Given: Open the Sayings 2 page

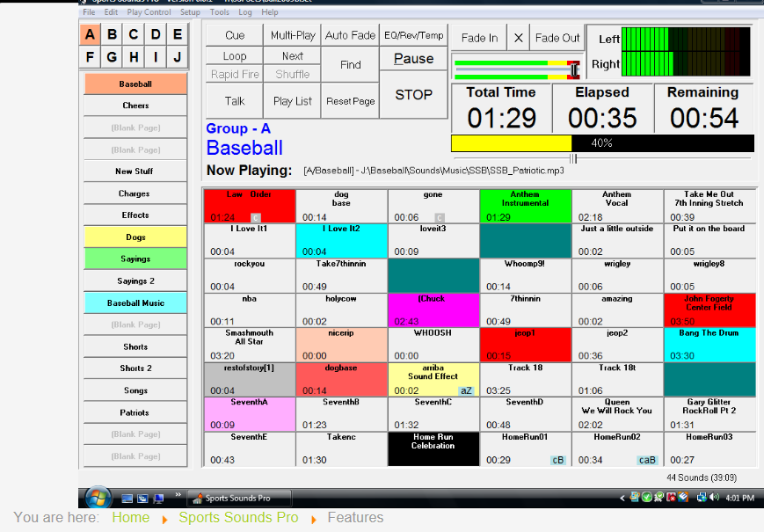Looking at the screenshot, I should (135, 281).
